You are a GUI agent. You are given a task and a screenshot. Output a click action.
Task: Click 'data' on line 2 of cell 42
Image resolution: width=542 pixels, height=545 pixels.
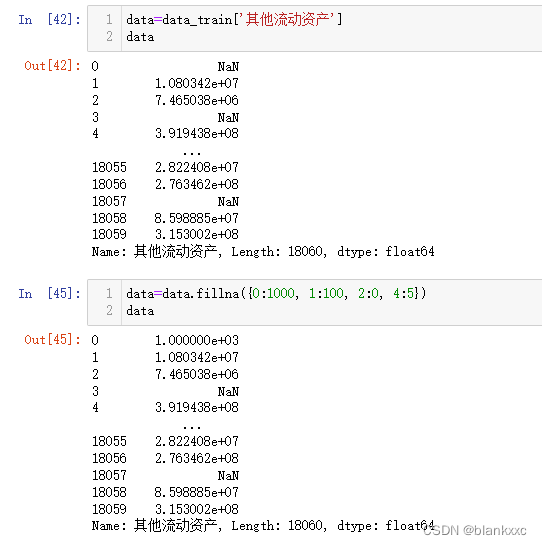140,37
